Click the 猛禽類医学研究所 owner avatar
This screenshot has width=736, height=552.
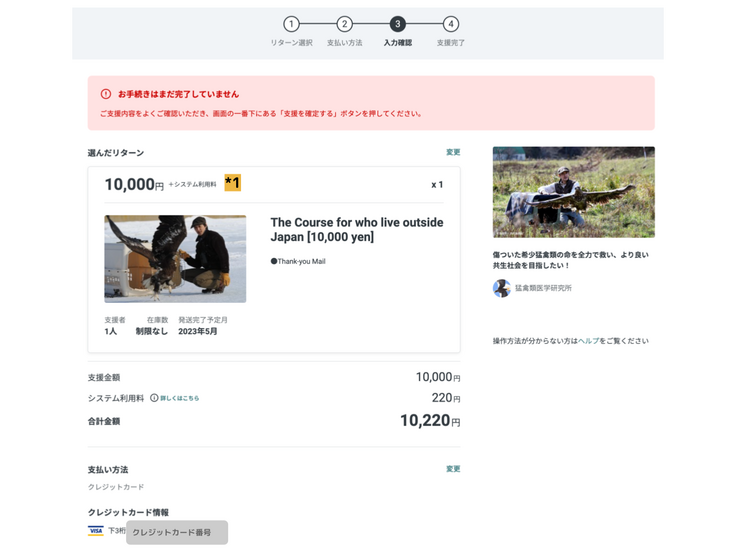click(x=502, y=288)
